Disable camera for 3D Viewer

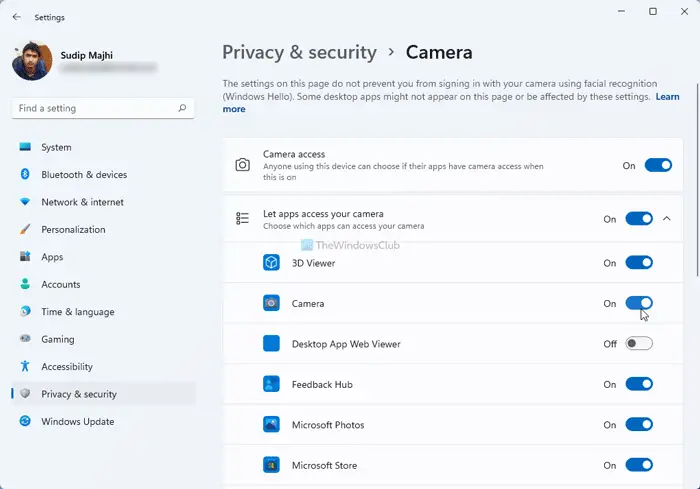pyautogui.click(x=639, y=263)
